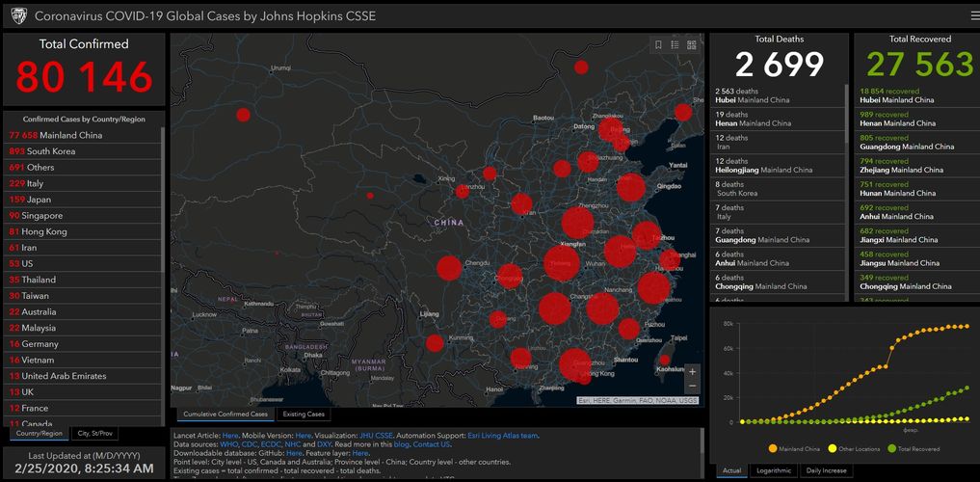Switch to Daily Increase chart tab
Viewport: 980px width, 482px height.
point(828,470)
